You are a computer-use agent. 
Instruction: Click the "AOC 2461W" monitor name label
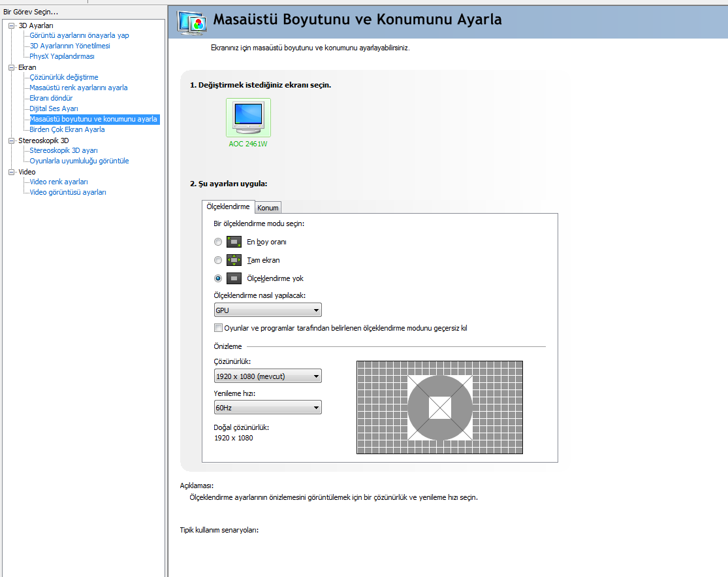pos(248,144)
